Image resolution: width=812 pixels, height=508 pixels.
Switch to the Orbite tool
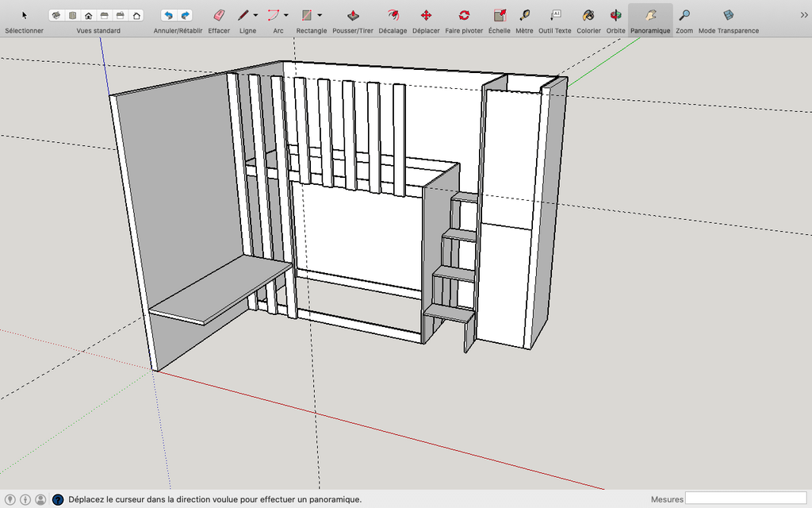(616, 15)
